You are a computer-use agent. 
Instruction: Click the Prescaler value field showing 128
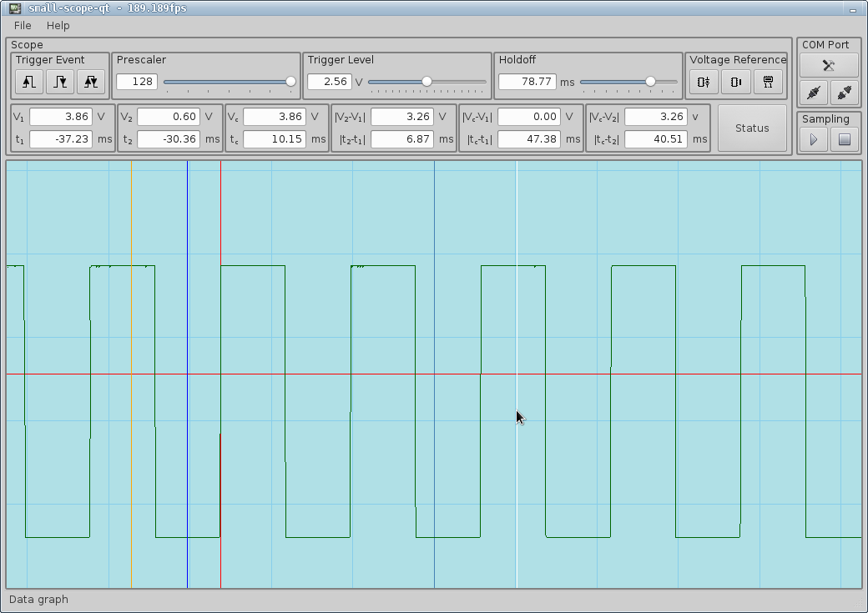pyautogui.click(x=135, y=82)
